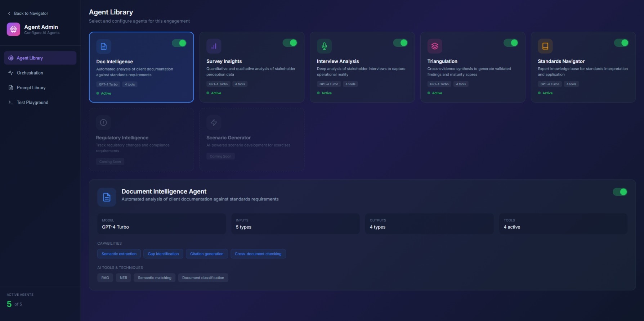644x321 pixels.
Task: Click the Interview Analysis microphone icon
Action: pos(324,46)
